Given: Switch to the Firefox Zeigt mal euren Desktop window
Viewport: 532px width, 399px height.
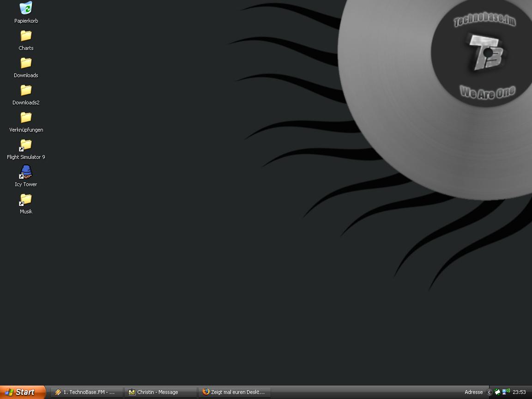Looking at the screenshot, I should tap(235, 392).
